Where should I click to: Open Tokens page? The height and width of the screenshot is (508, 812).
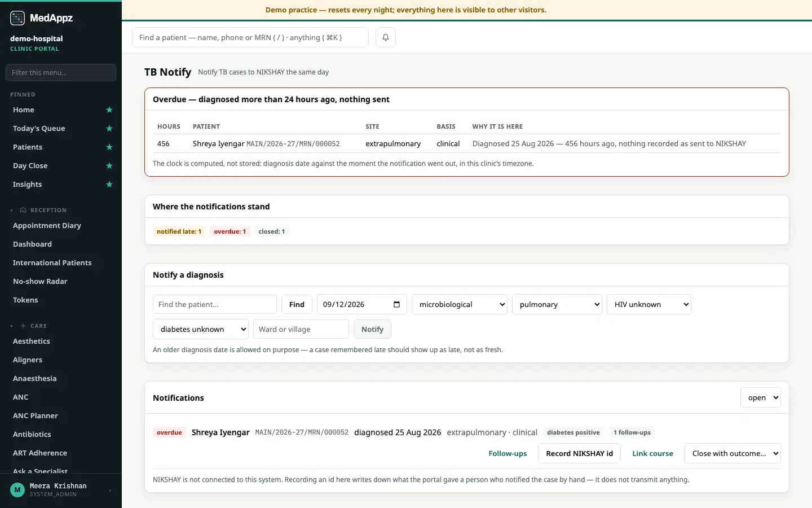[x=25, y=300]
